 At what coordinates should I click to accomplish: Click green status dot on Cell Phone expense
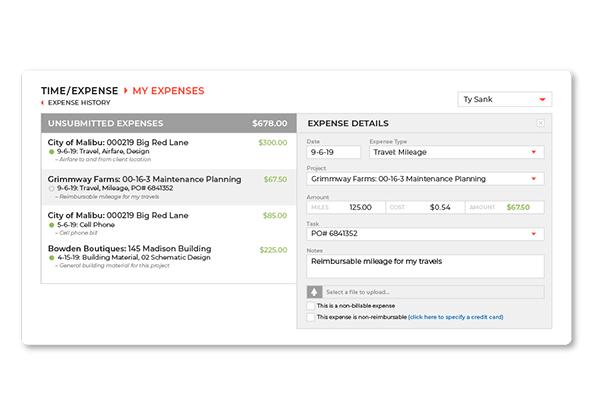(52, 225)
